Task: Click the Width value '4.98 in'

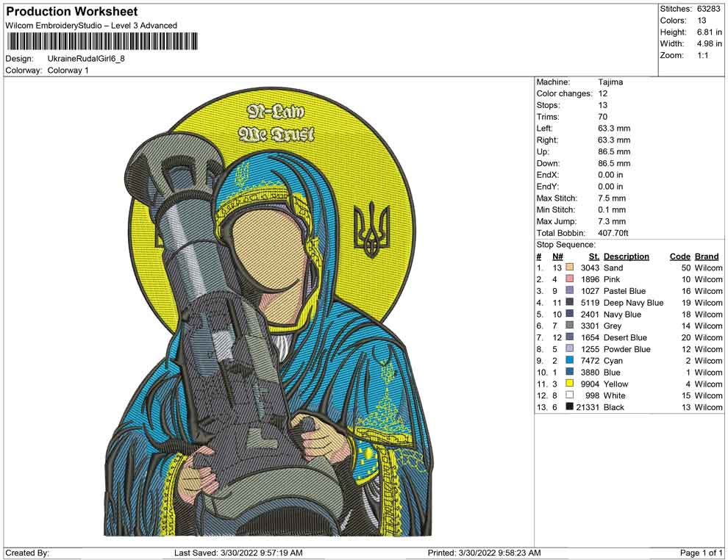Action: pyautogui.click(x=710, y=43)
